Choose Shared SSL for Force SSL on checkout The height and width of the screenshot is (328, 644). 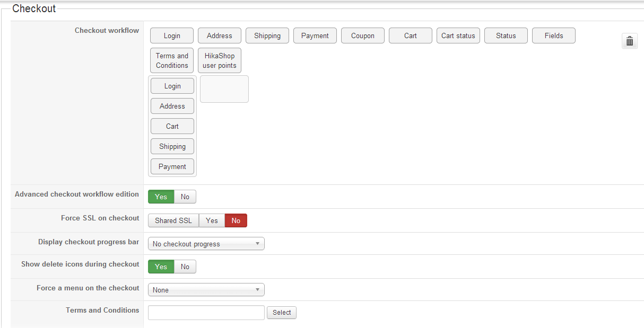pyautogui.click(x=173, y=220)
